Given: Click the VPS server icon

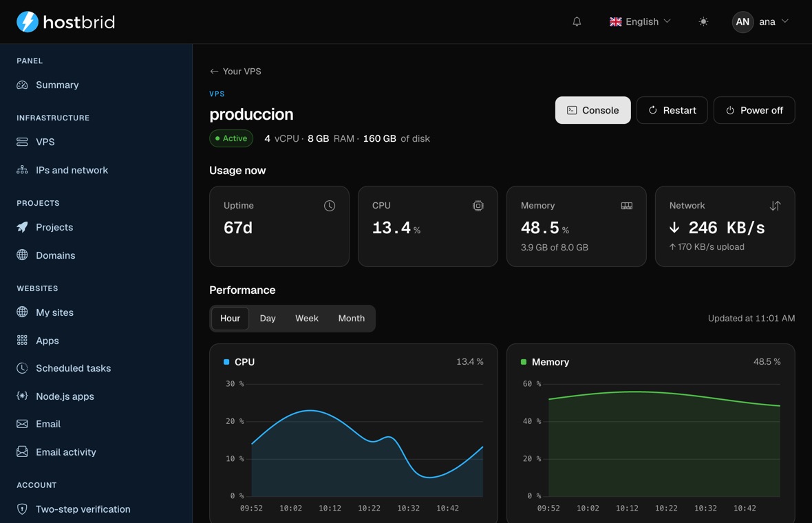Looking at the screenshot, I should click(x=22, y=142).
